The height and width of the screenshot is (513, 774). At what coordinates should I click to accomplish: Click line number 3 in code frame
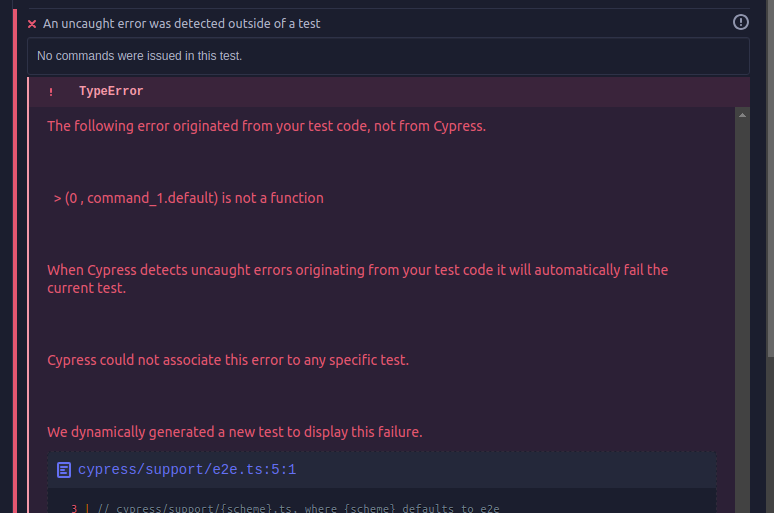point(74,509)
